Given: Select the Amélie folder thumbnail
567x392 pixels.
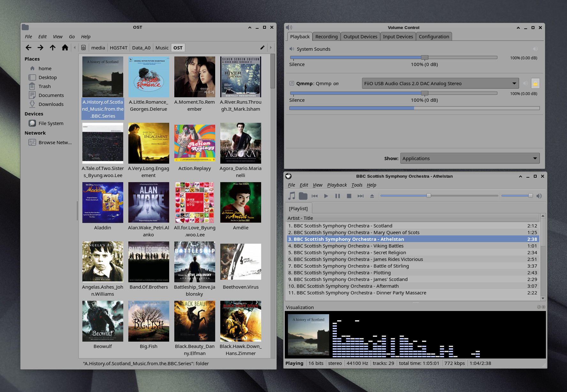Looking at the screenshot, I should (241, 203).
